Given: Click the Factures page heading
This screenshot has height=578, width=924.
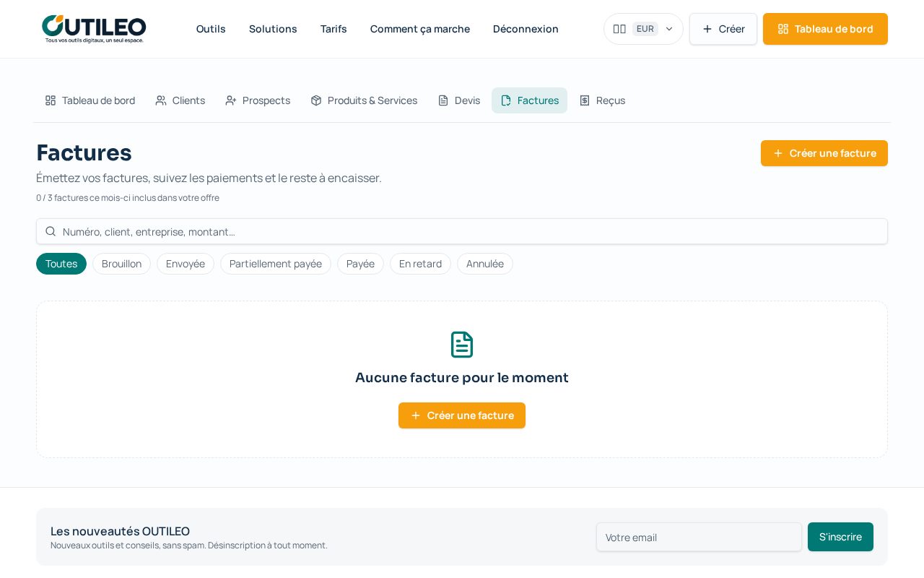Looking at the screenshot, I should pos(84,152).
